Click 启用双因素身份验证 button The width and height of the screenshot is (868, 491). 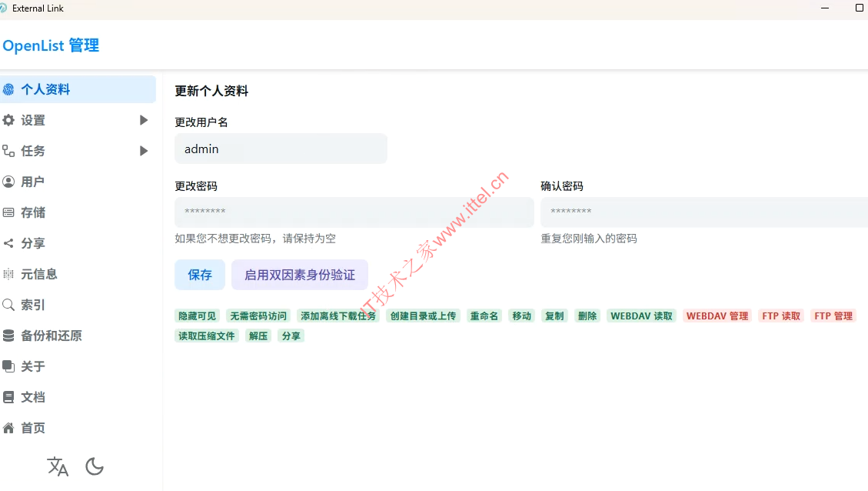[x=300, y=275]
